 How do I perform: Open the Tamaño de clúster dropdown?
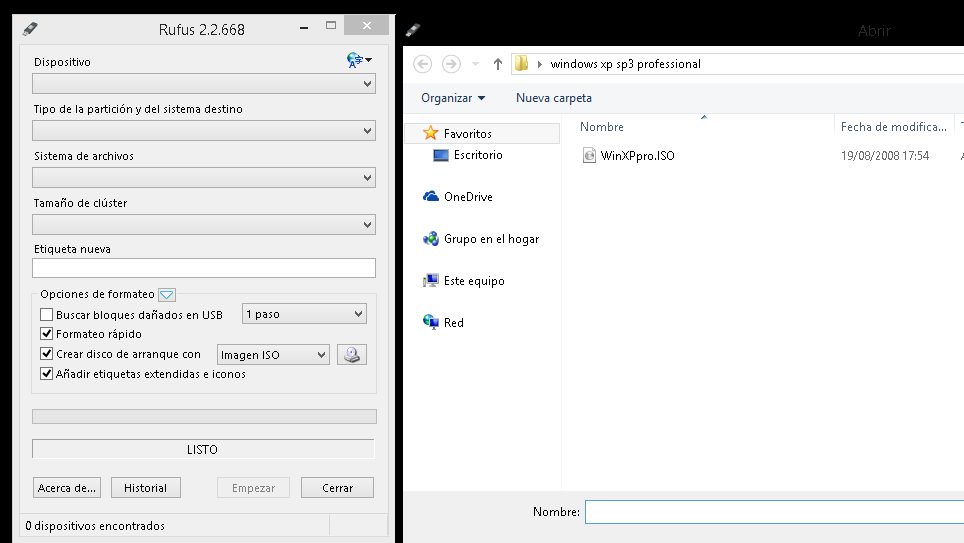point(203,224)
